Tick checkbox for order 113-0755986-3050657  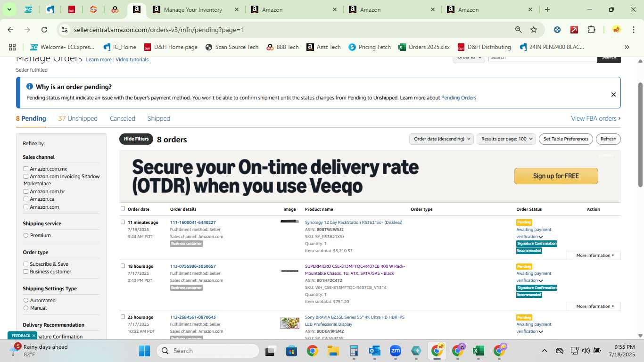click(x=123, y=266)
